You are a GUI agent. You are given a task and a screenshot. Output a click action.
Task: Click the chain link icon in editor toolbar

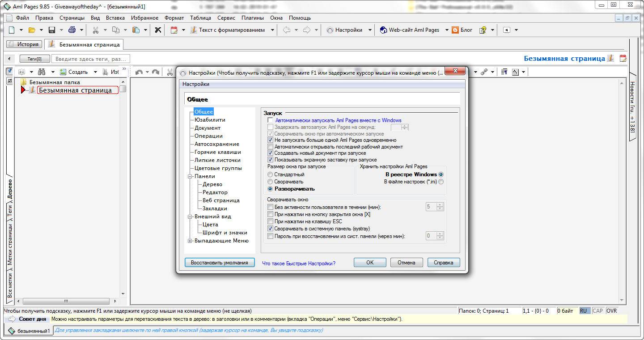click(484, 72)
